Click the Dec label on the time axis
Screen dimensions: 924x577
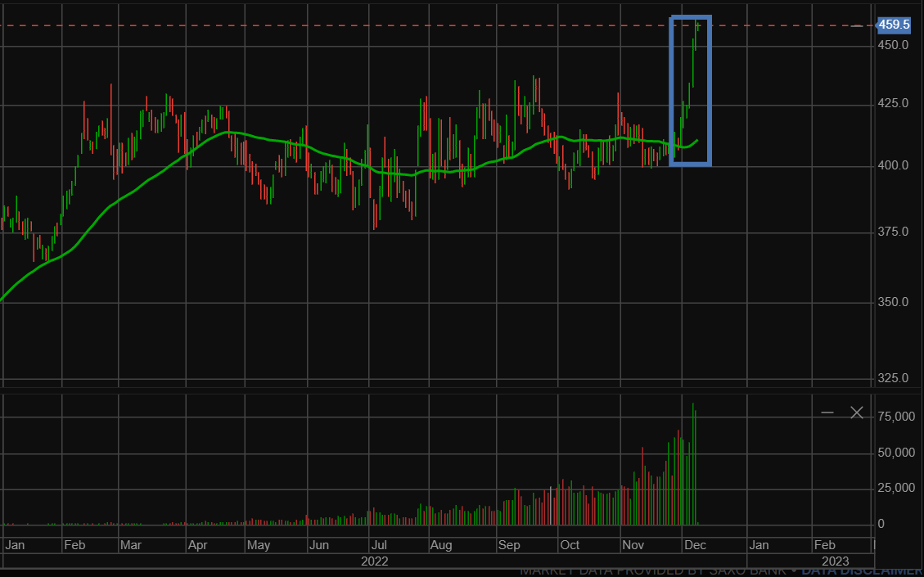click(x=696, y=545)
